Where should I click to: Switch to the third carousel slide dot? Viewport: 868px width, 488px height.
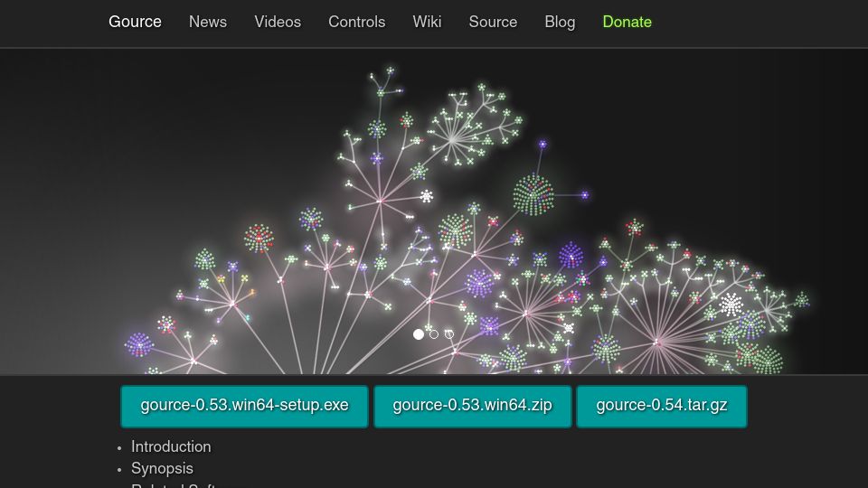449,334
